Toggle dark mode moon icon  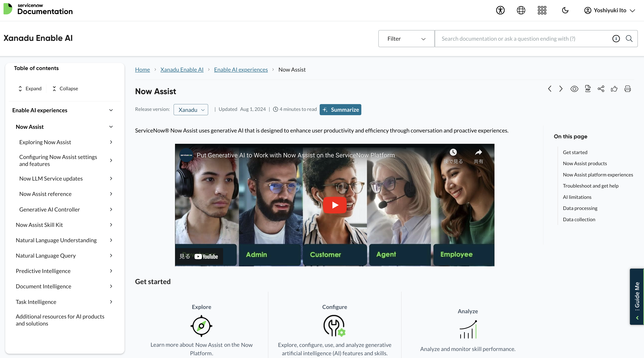click(x=565, y=10)
